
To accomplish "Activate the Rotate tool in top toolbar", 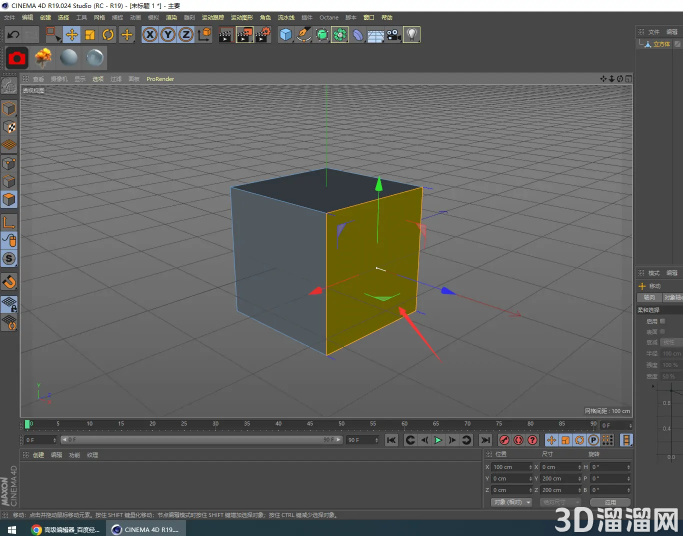I will tap(108, 34).
